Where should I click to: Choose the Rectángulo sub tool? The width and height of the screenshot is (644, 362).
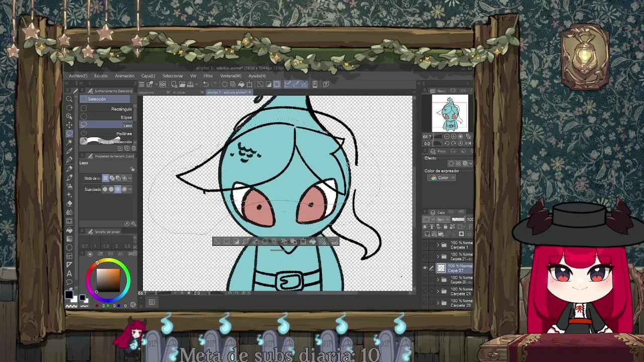(x=107, y=109)
